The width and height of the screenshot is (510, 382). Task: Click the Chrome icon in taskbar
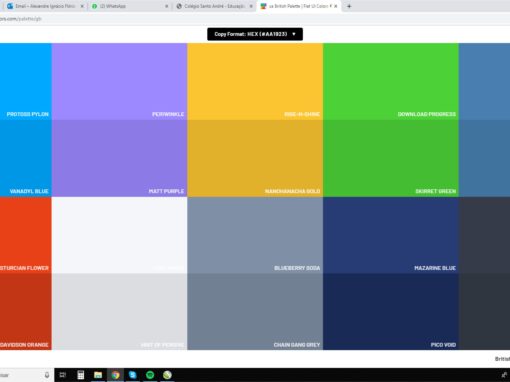pyautogui.click(x=115, y=375)
